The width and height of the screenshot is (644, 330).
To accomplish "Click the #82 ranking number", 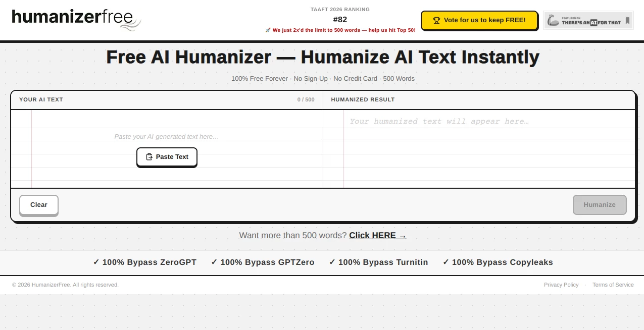I will click(340, 20).
